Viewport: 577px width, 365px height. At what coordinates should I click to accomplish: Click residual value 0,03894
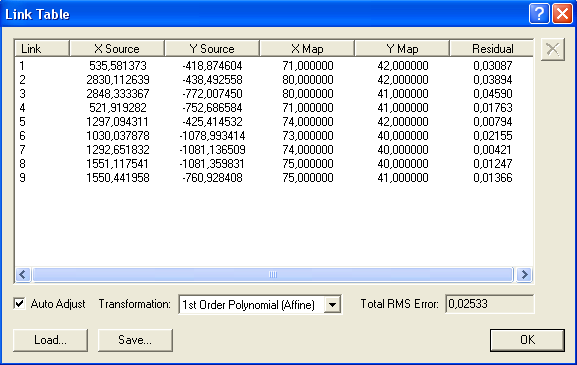493,80
